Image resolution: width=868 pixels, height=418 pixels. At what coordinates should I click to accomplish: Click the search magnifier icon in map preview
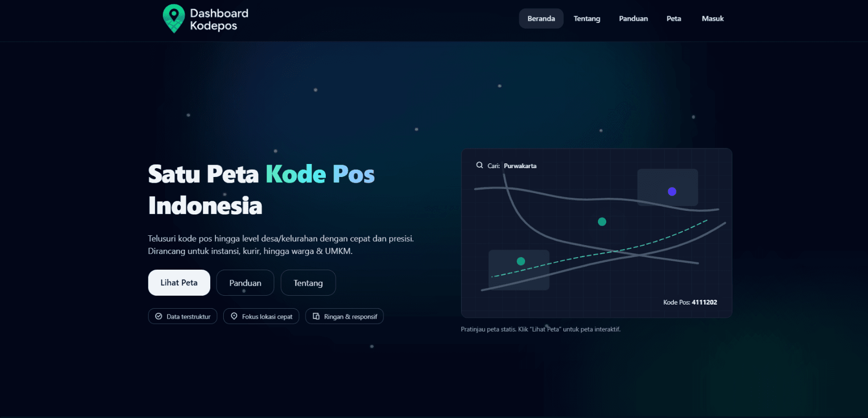(x=480, y=166)
